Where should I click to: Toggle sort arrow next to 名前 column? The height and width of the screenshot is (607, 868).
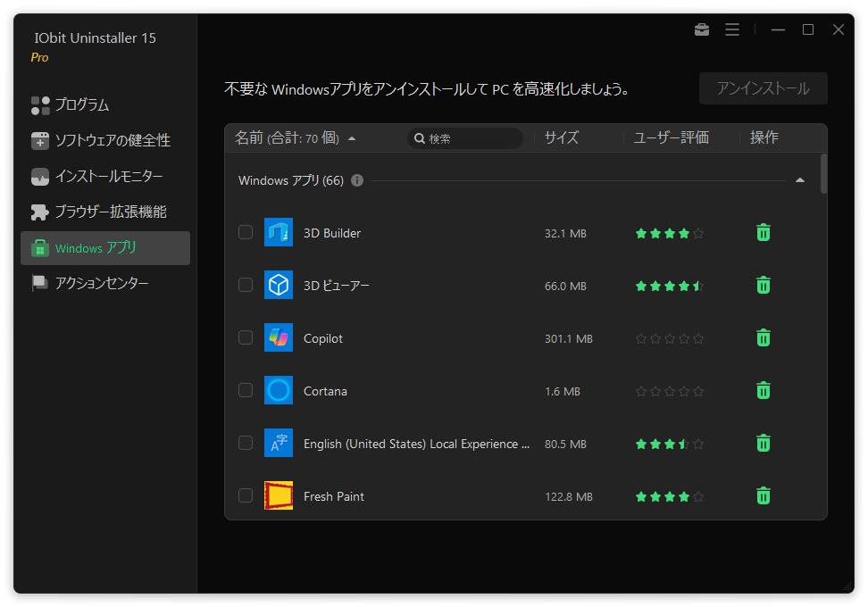pyautogui.click(x=352, y=138)
